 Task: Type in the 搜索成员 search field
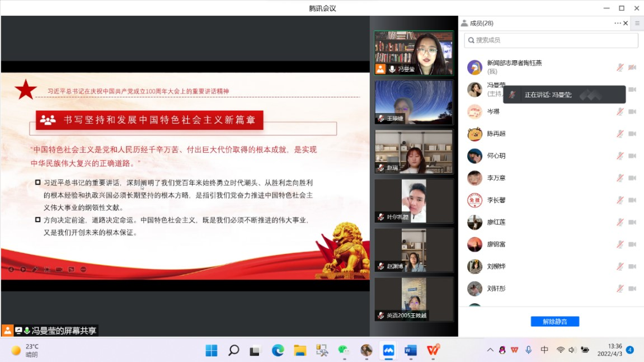554,40
